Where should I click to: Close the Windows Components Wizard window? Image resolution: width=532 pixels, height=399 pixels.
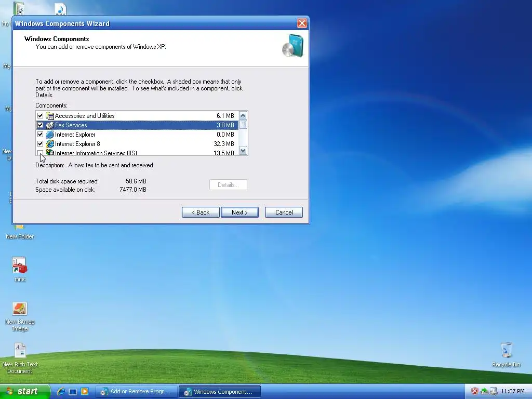[x=302, y=23]
